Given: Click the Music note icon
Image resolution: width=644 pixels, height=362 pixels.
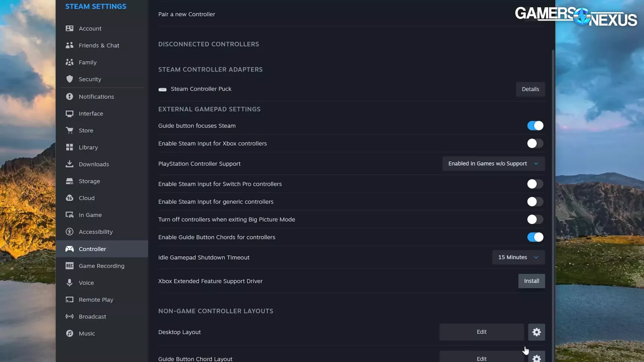Looking at the screenshot, I should tap(70, 333).
